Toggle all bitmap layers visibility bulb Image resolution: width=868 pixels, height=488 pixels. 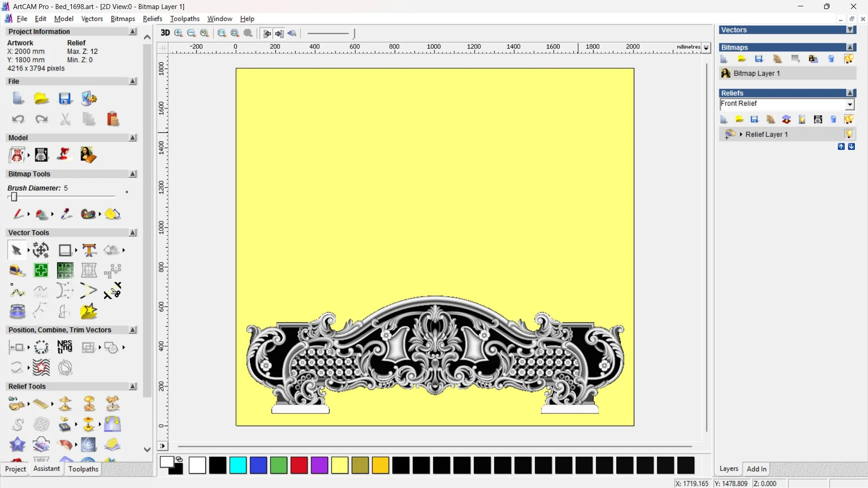849,59
